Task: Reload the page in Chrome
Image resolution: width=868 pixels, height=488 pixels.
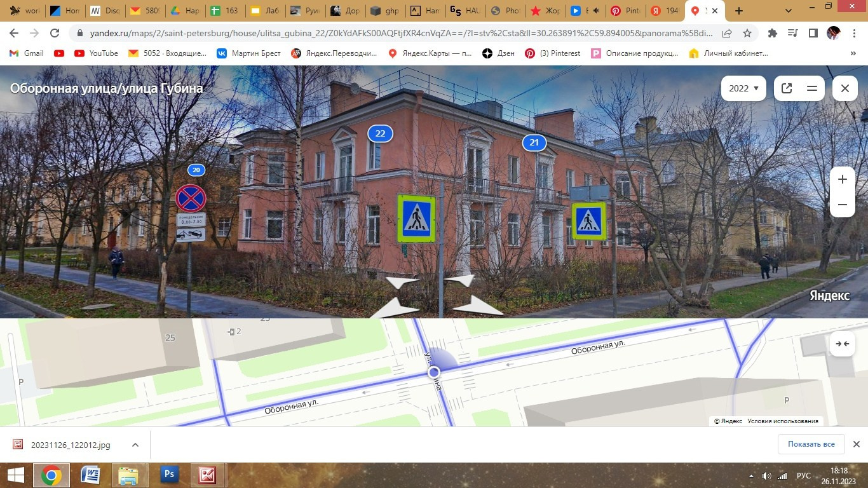Action: 55,33
